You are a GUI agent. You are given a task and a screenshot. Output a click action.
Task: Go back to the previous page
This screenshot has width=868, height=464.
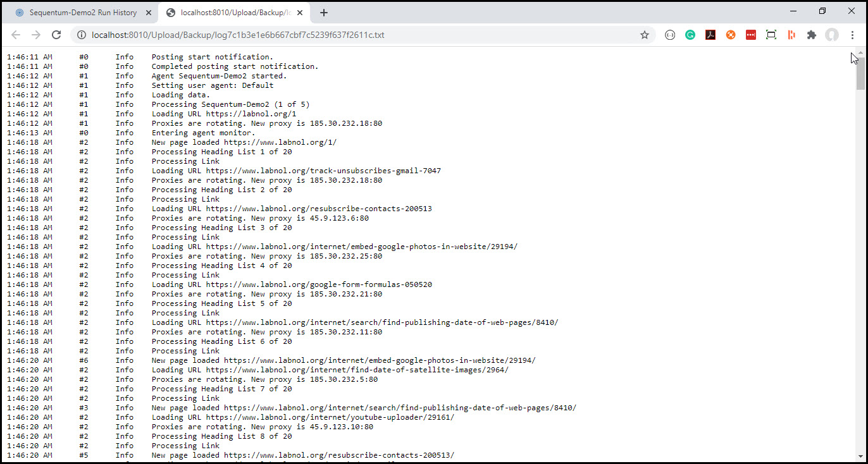15,35
